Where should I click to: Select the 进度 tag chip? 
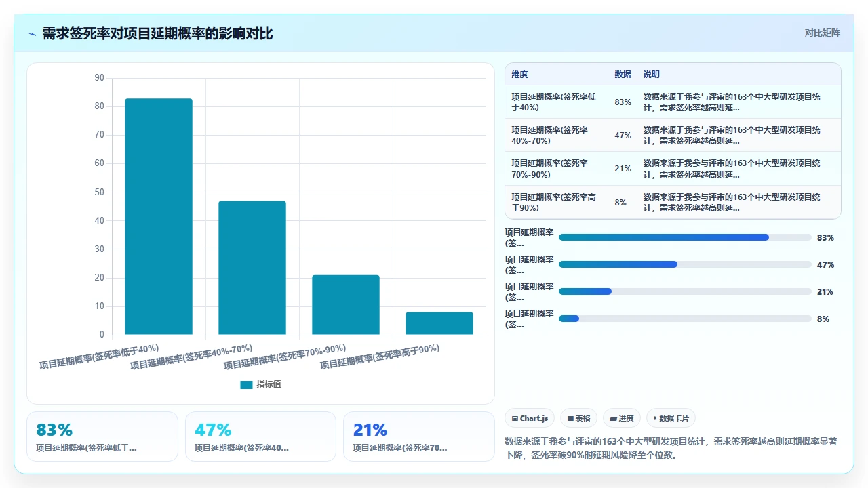click(x=622, y=418)
